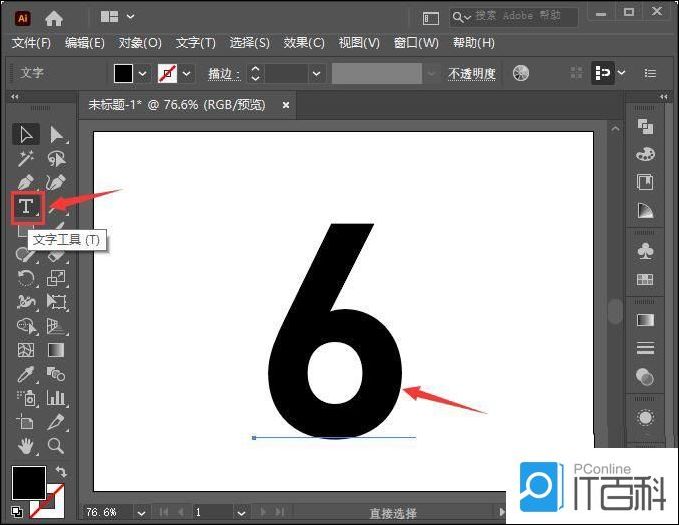Open the 帮助(H) menu
This screenshot has width=679, height=525.
pos(473,43)
